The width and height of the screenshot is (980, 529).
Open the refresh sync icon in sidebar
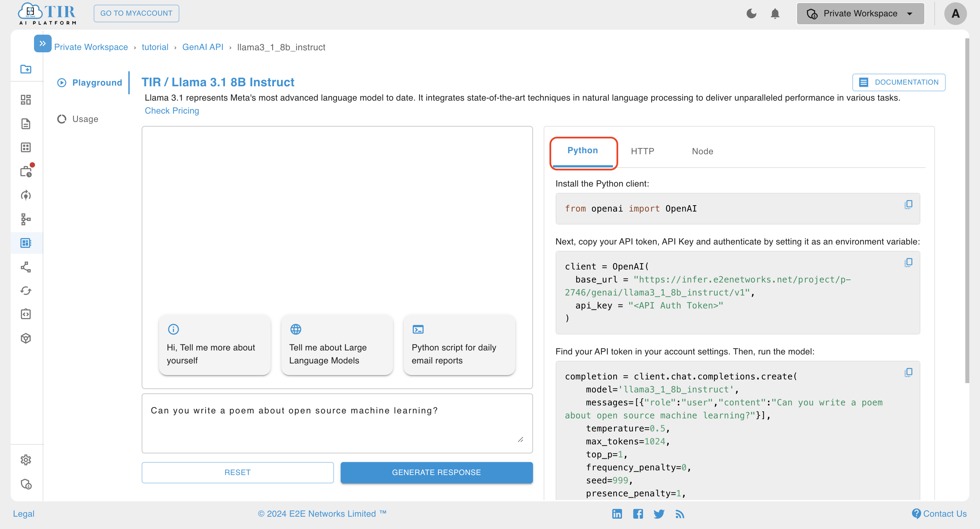coord(26,290)
